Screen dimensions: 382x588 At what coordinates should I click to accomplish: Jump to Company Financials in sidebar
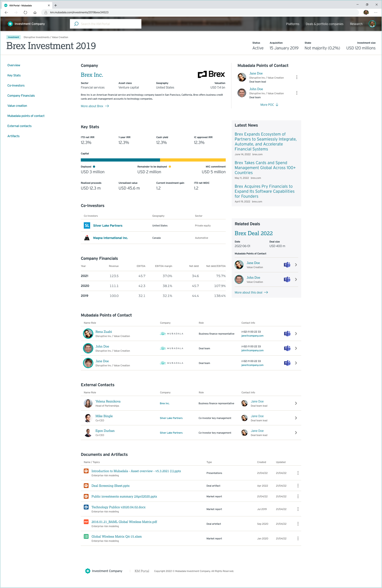click(21, 96)
